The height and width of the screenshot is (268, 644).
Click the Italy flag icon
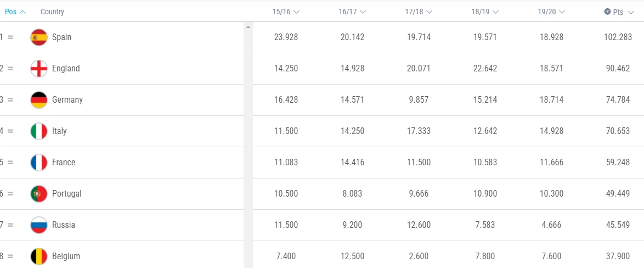[x=39, y=131]
